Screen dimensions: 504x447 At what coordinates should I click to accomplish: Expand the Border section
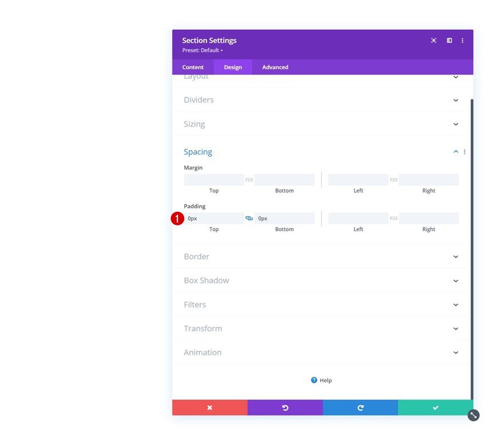(x=321, y=256)
